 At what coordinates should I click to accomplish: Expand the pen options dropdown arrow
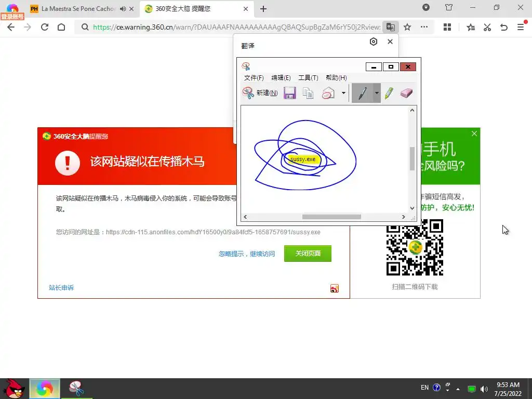click(x=377, y=92)
